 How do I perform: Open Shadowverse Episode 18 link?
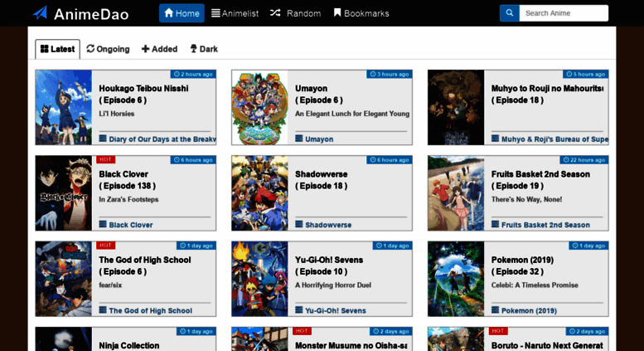click(321, 180)
